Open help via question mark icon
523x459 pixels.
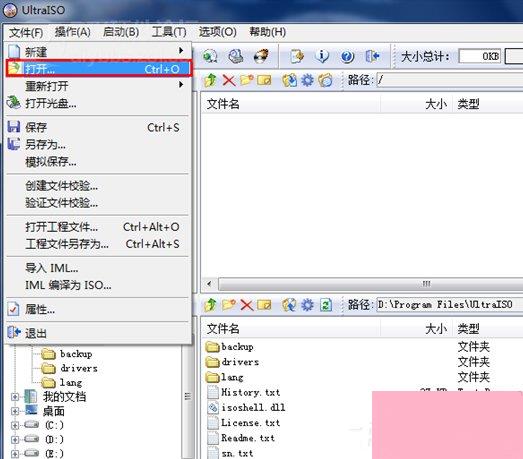pos(347,56)
